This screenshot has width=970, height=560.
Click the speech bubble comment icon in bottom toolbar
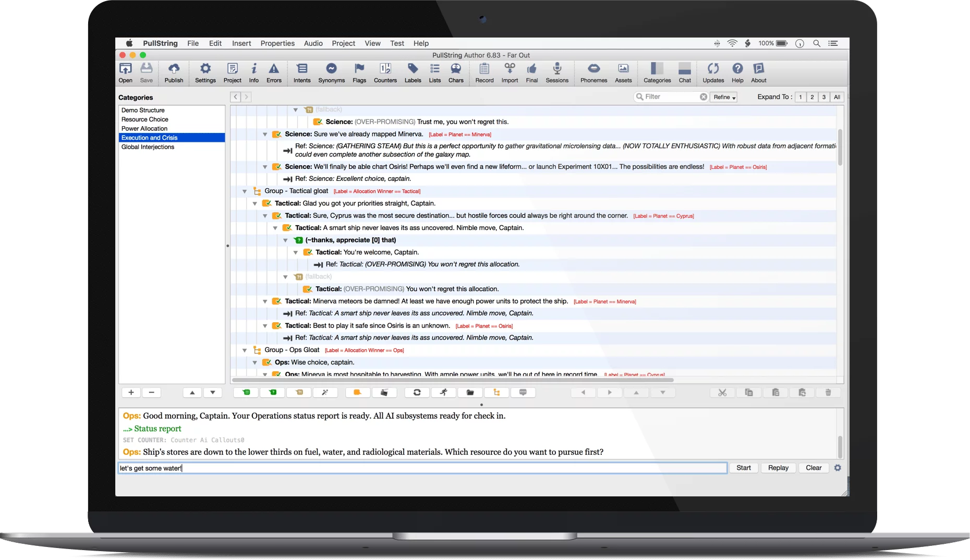click(x=523, y=393)
